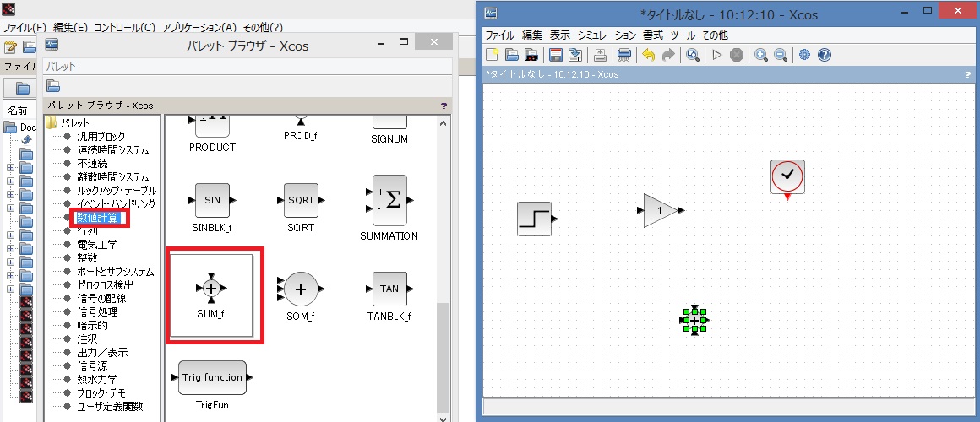
Task: Open アプリケーション(A) menu in the Scilab window
Action: [199, 28]
